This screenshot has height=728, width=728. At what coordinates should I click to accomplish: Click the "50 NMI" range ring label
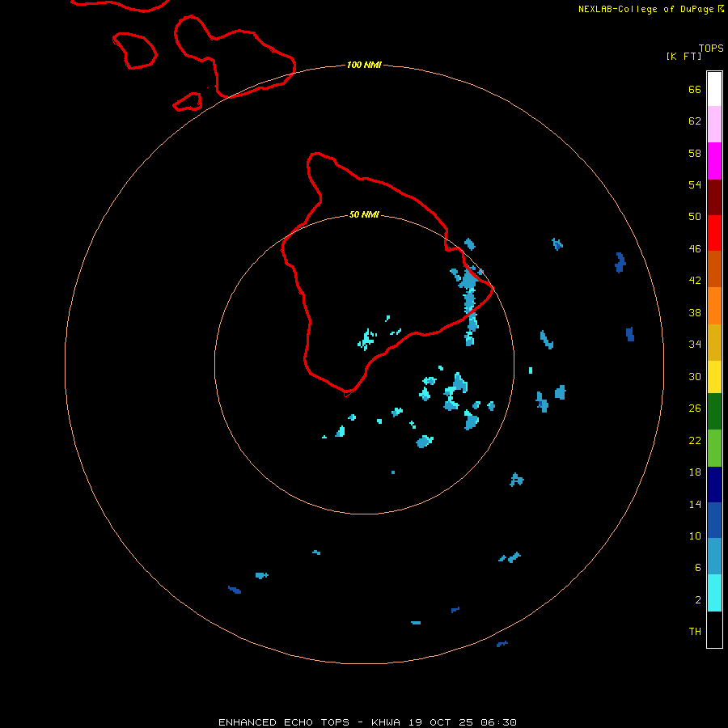click(x=364, y=214)
